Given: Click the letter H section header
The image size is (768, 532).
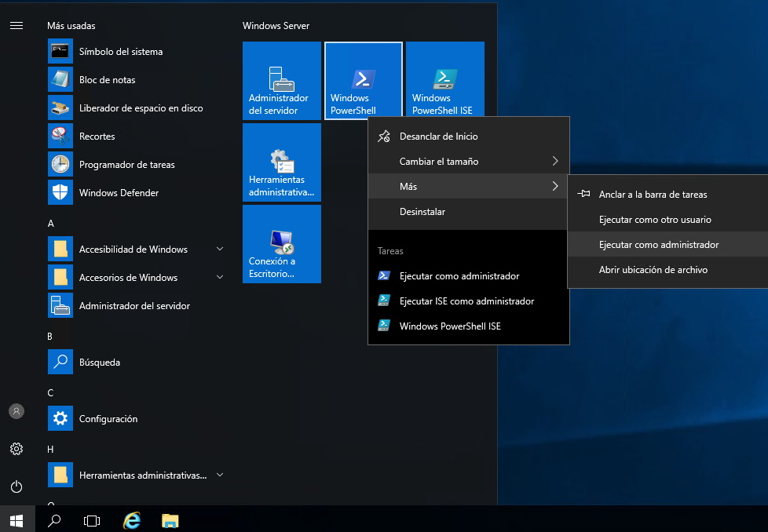Looking at the screenshot, I should (50, 450).
